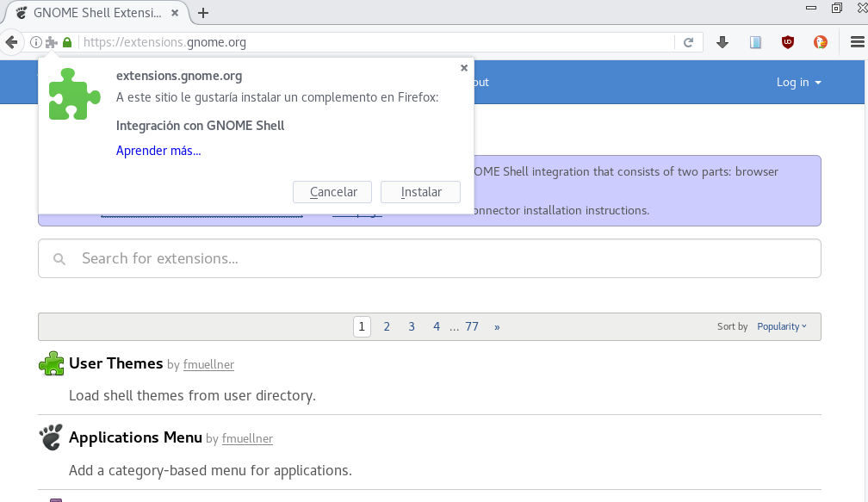Image resolution: width=868 pixels, height=502 pixels.
Task: Open the Popularity sort dropdown
Action: click(x=782, y=326)
